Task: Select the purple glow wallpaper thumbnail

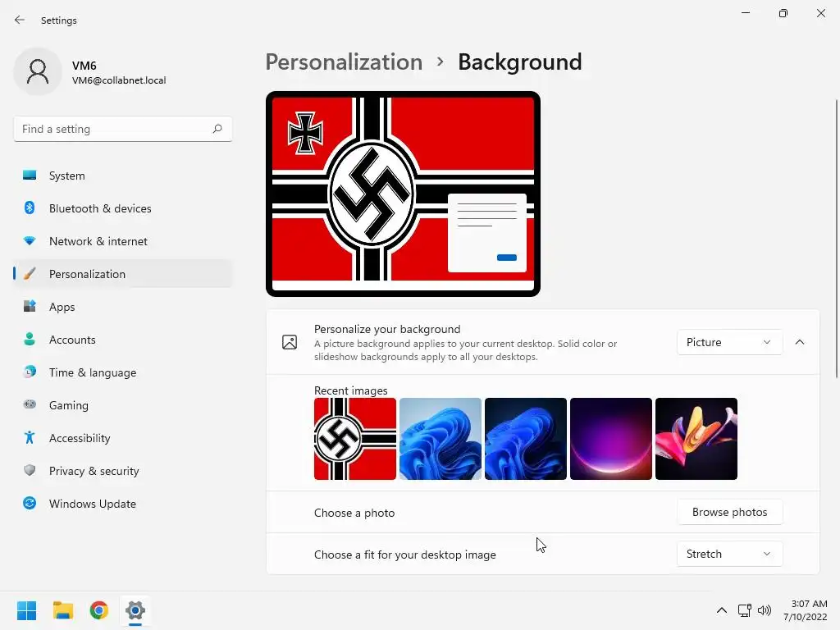Action: (610, 439)
